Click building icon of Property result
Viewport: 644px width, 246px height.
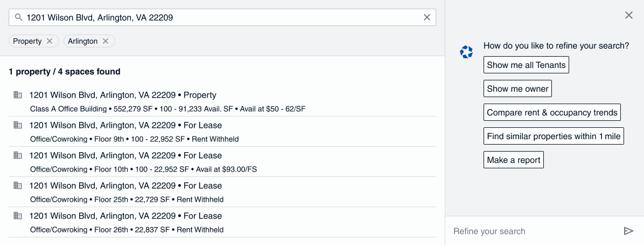18,95
